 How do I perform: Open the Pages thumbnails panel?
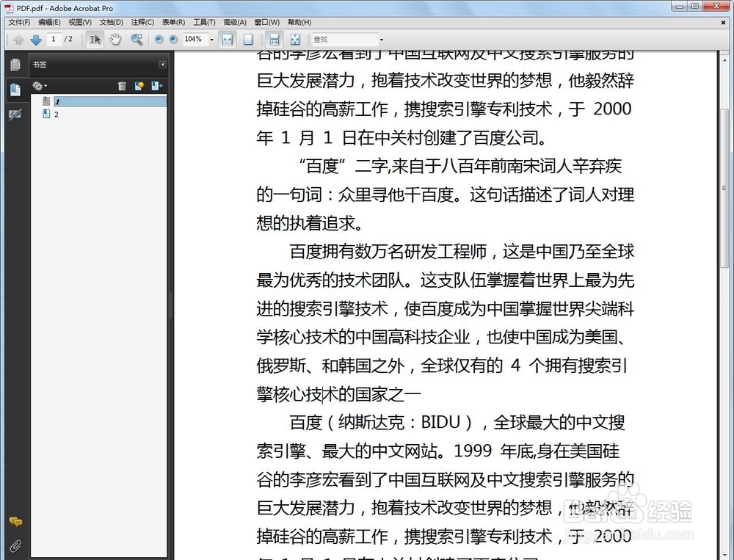coord(15,65)
